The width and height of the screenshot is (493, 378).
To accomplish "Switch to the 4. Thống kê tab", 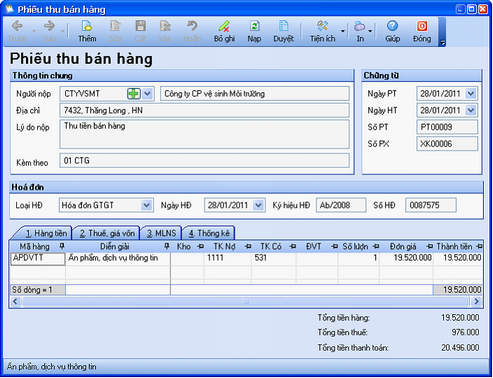I will [x=209, y=233].
